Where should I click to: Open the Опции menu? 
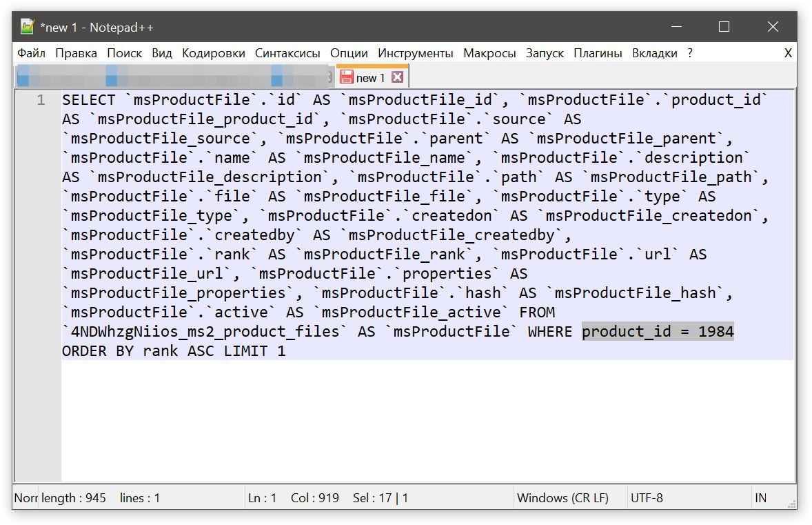coord(349,53)
